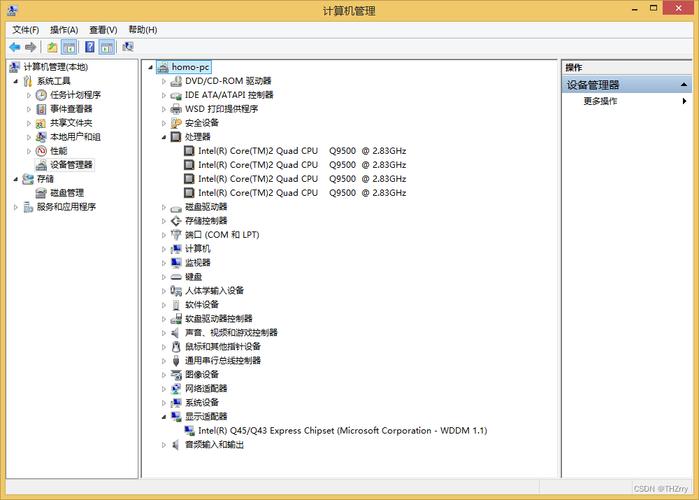Expand the 磁盘驱动器 node

[164, 207]
